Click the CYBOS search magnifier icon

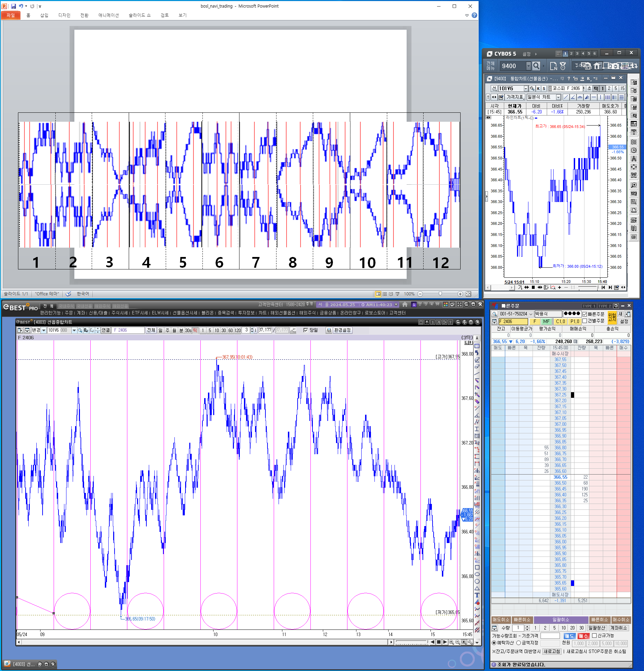pos(536,66)
